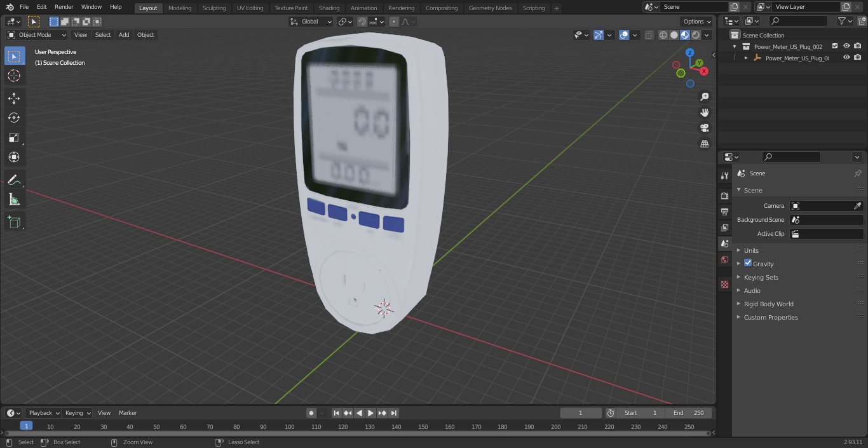Toggle X-ray display mode
Image resolution: width=868 pixels, height=448 pixels.
[x=649, y=35]
